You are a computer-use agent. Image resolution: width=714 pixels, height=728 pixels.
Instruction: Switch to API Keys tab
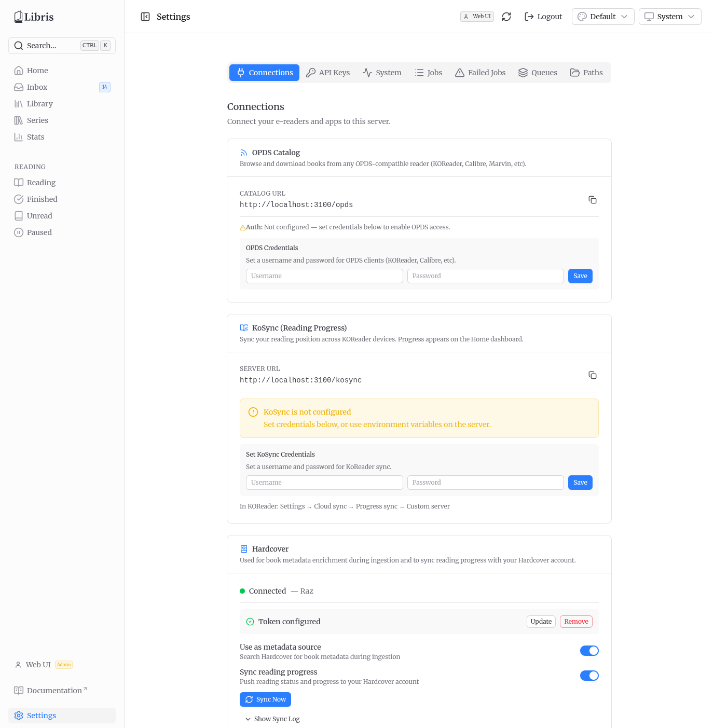[x=328, y=73]
